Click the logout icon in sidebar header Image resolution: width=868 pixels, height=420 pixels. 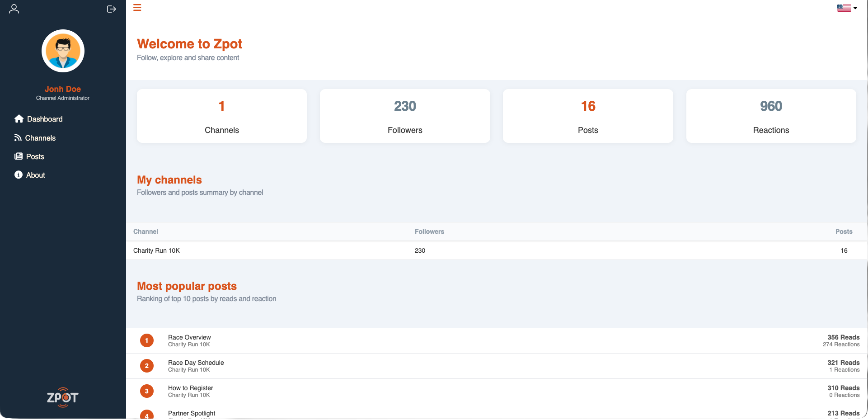tap(111, 9)
